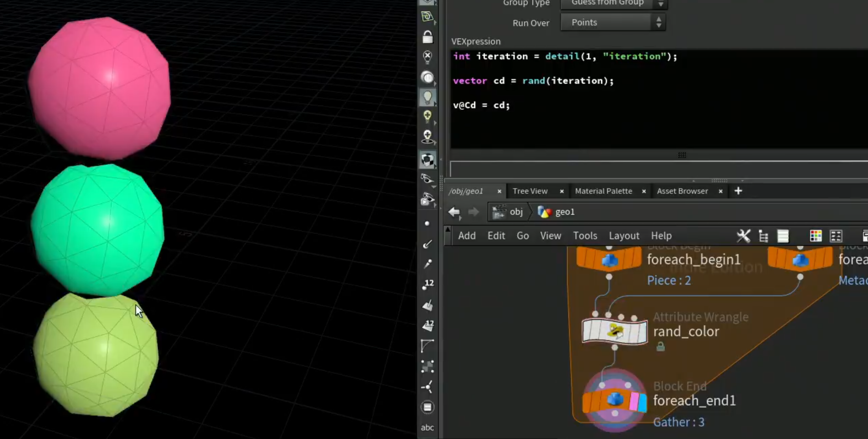Open the tree list view icon

(x=763, y=236)
